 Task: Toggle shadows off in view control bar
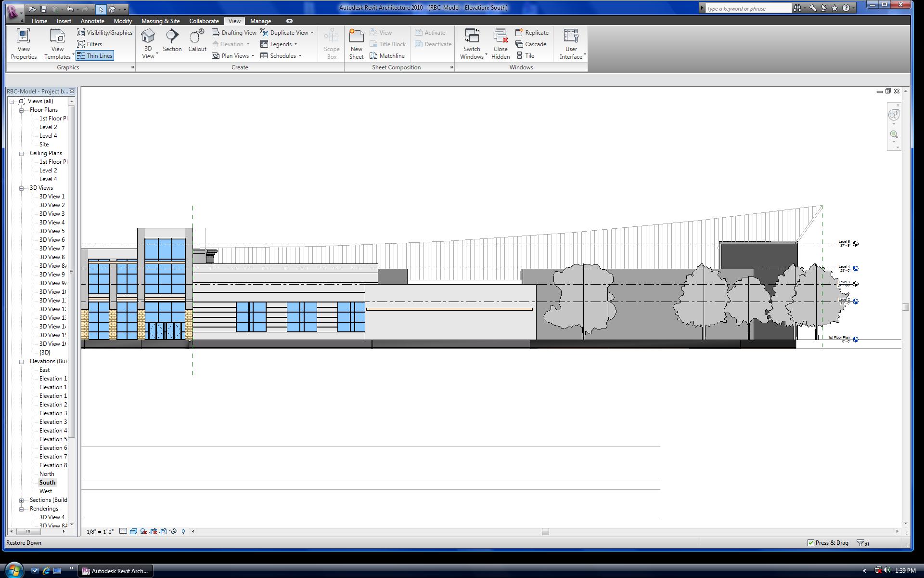pos(143,531)
